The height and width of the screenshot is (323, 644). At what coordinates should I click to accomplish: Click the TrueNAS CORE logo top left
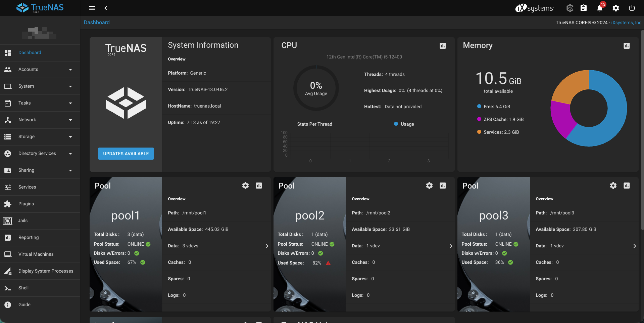click(40, 8)
